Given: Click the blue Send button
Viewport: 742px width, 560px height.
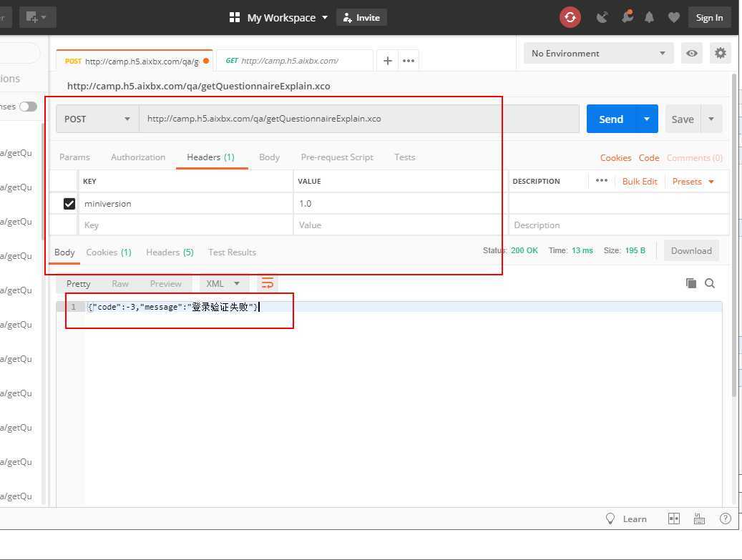Looking at the screenshot, I should [611, 119].
